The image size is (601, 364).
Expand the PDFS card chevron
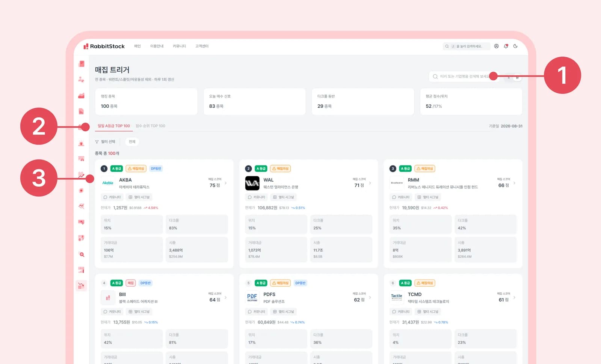click(x=370, y=298)
